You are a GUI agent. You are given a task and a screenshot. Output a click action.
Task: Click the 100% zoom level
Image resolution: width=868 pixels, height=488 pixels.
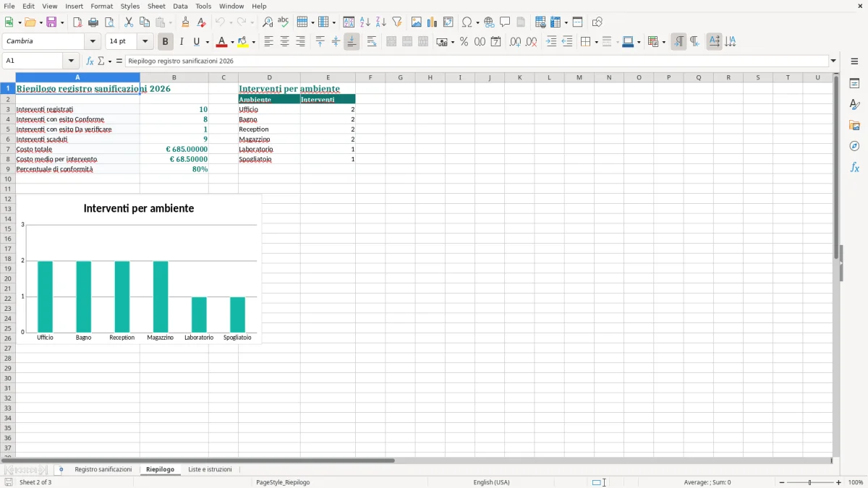point(856,482)
